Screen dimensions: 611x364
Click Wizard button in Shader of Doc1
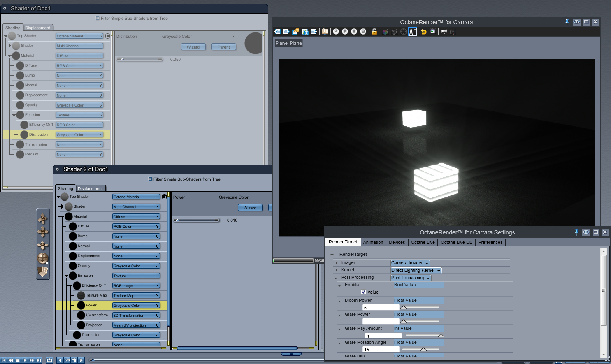(193, 47)
